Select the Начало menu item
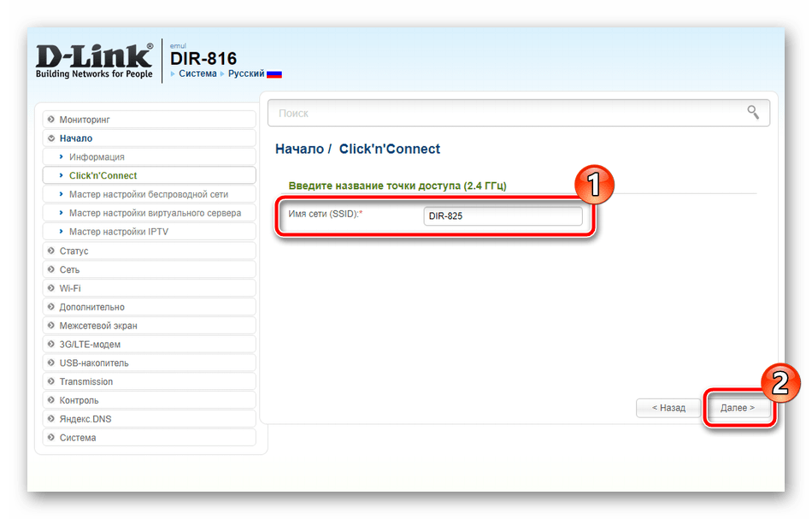Image resolution: width=812 pixels, height=519 pixels. click(x=149, y=139)
